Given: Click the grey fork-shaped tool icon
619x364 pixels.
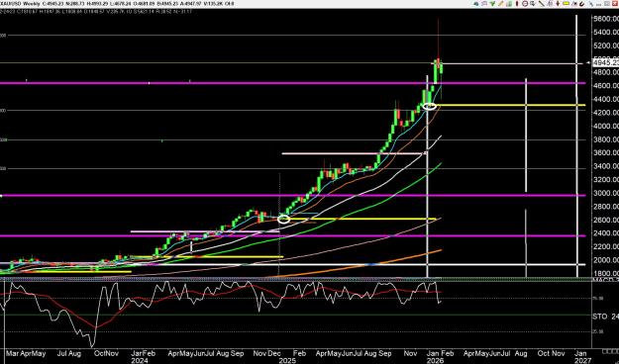Looking at the screenshot, I should point(550,4).
